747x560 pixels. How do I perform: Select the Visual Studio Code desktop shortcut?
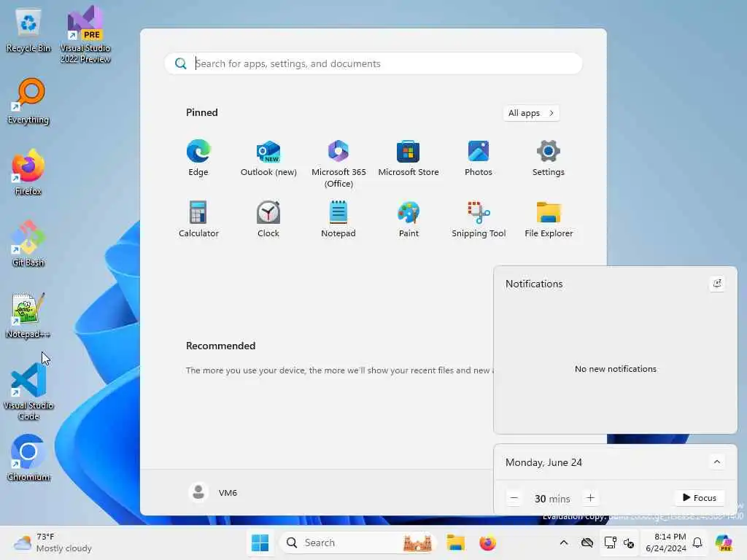pyautogui.click(x=28, y=392)
